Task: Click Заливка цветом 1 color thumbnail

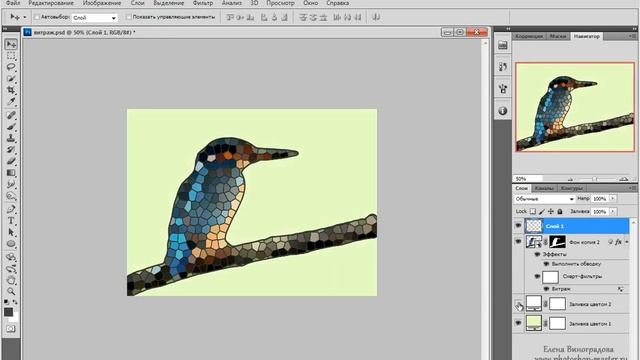Action: (x=533, y=323)
